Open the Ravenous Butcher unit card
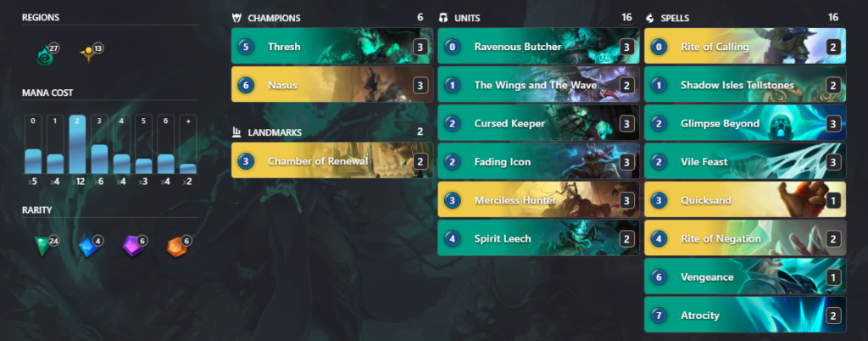868x341 pixels. coord(538,46)
